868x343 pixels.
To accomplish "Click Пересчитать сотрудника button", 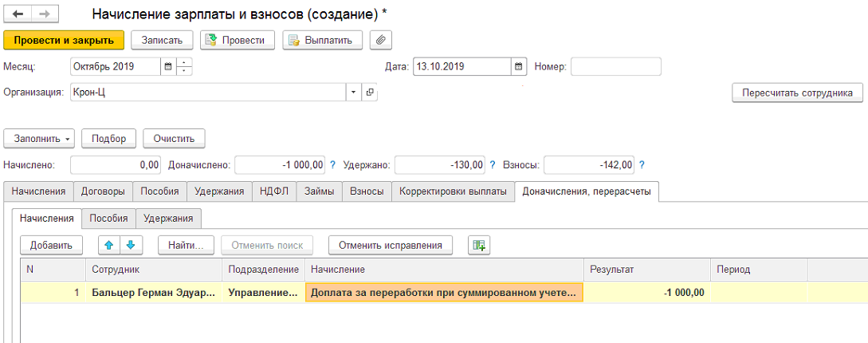I will 798,93.
